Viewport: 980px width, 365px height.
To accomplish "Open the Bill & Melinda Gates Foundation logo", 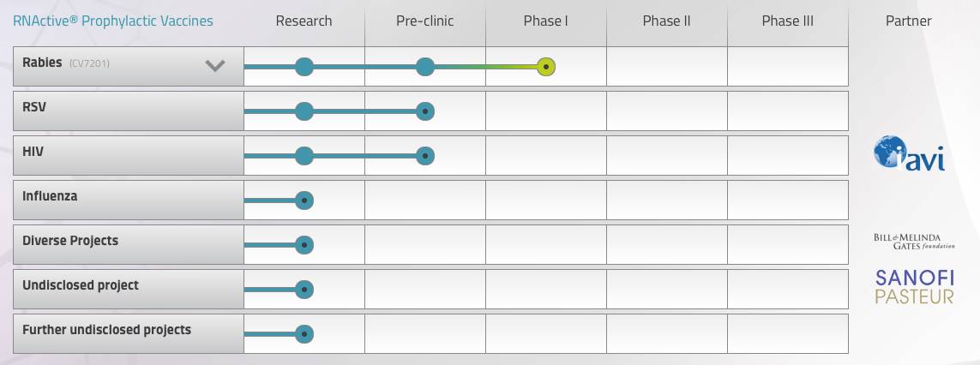I will point(913,241).
